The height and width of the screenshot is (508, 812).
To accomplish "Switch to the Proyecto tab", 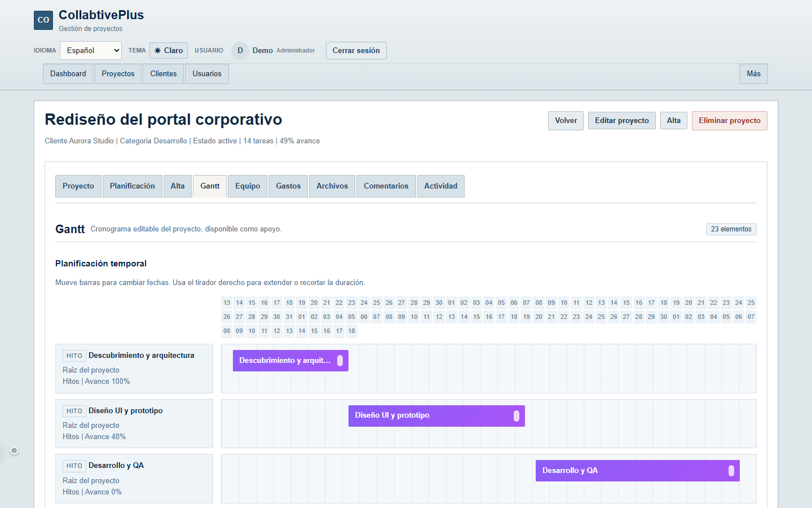I will click(x=78, y=186).
